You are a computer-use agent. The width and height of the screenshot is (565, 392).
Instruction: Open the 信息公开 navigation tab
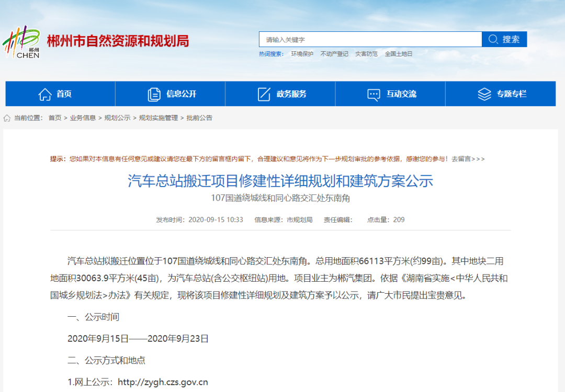(171, 94)
